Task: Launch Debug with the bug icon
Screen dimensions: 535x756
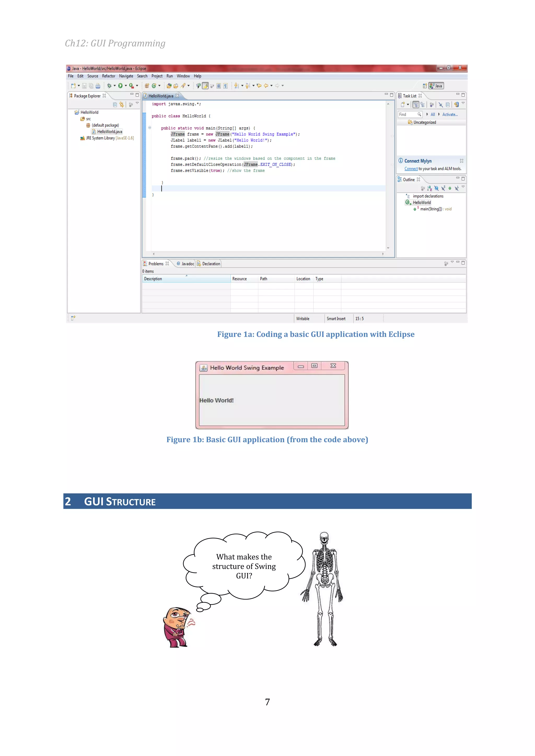Action: coord(109,86)
